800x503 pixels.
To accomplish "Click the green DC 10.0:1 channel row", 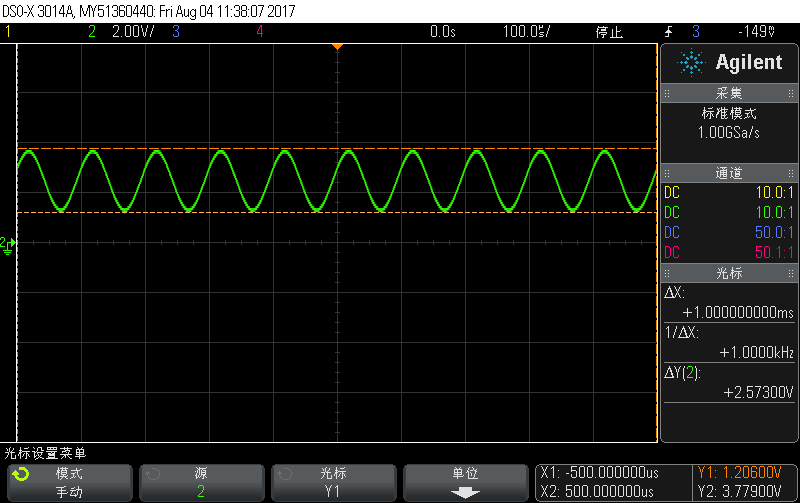I will coord(729,213).
